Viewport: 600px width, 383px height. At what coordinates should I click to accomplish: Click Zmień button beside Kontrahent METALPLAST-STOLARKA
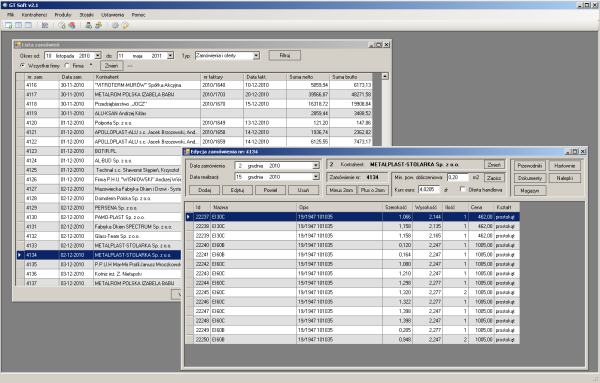(494, 165)
